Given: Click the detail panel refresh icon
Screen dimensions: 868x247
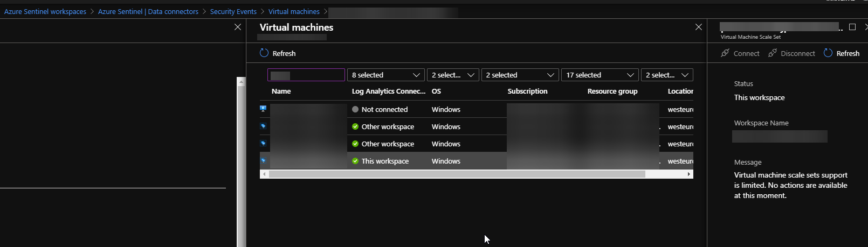Looking at the screenshot, I should [x=828, y=53].
